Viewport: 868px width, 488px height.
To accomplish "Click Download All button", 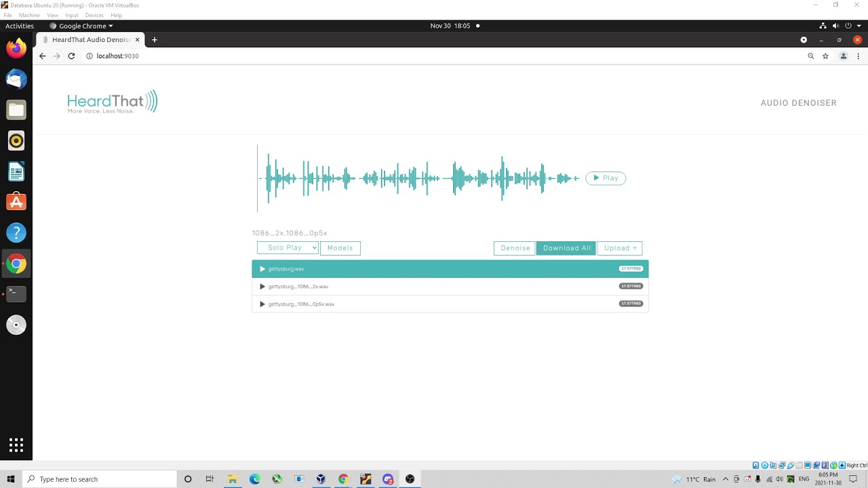I will pos(567,248).
